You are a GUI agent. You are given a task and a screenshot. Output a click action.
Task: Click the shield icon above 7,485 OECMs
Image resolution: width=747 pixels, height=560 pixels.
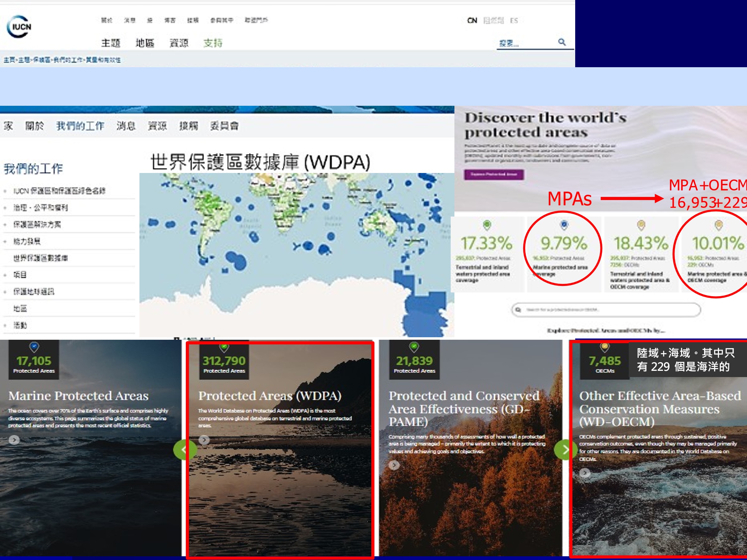point(604,347)
